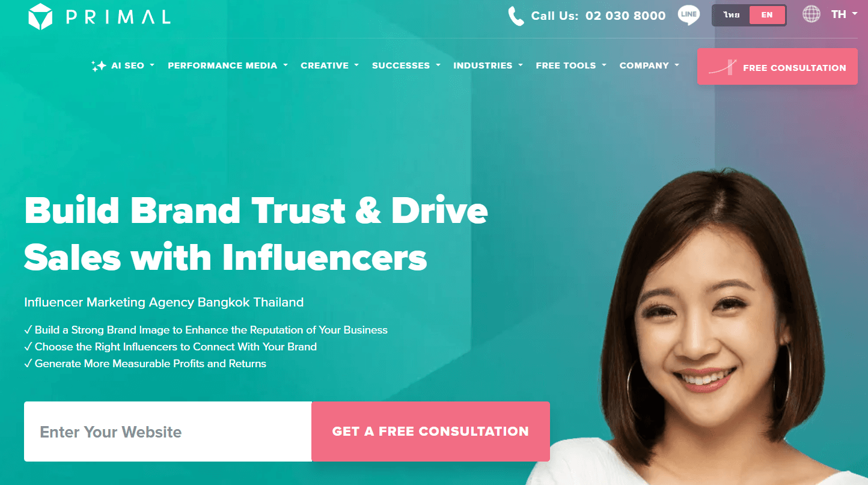Select the EN language option
Viewport: 868px width, 485px height.
click(x=767, y=15)
